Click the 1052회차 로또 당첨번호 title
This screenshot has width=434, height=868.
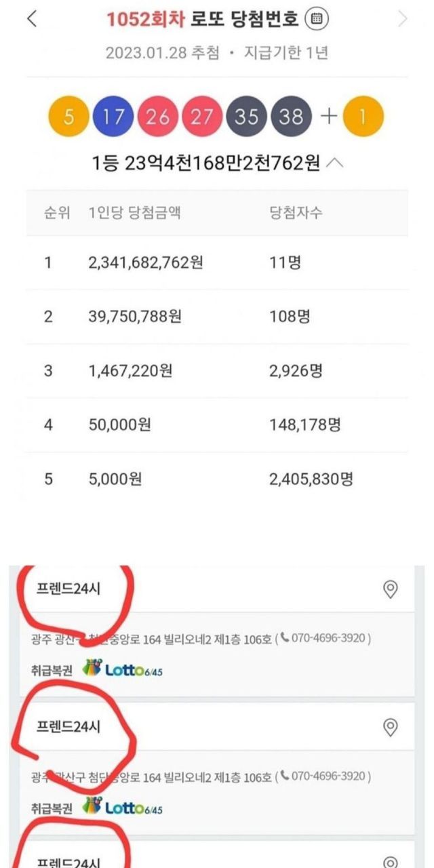point(202,19)
